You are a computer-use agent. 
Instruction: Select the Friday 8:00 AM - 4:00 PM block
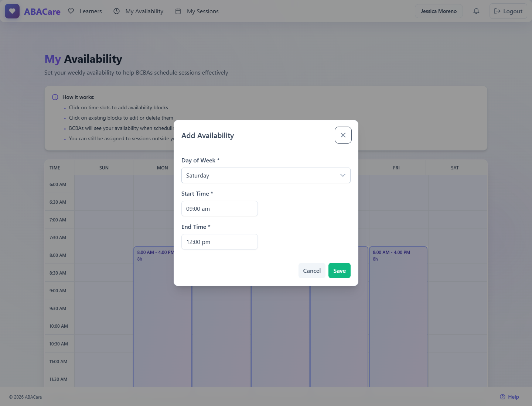[x=398, y=316]
